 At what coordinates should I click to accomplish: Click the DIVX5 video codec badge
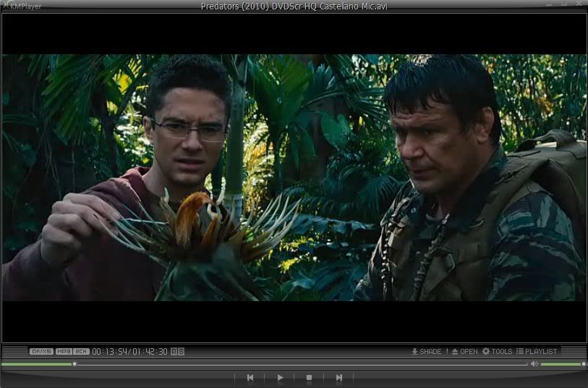[x=41, y=352]
